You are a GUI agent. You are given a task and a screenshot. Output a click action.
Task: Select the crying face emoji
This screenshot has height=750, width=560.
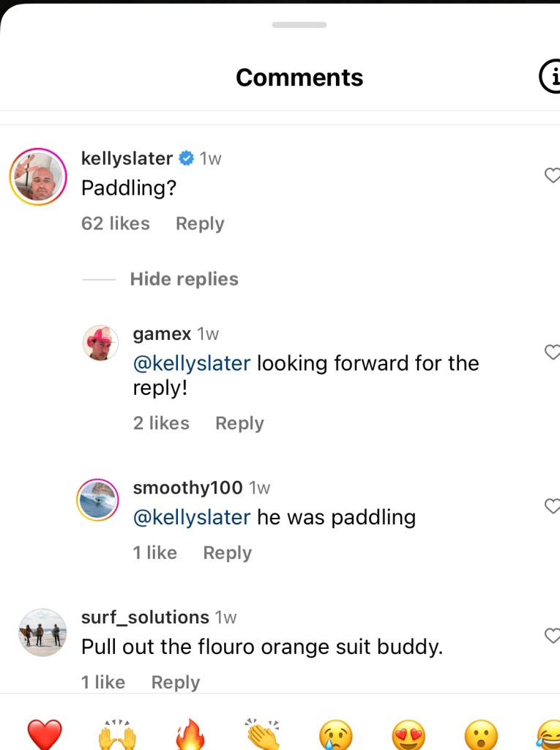336,734
